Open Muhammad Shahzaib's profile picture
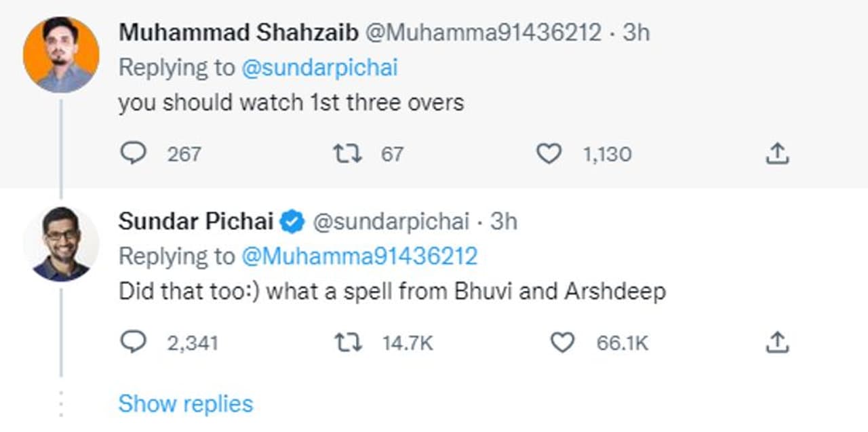 coord(61,54)
